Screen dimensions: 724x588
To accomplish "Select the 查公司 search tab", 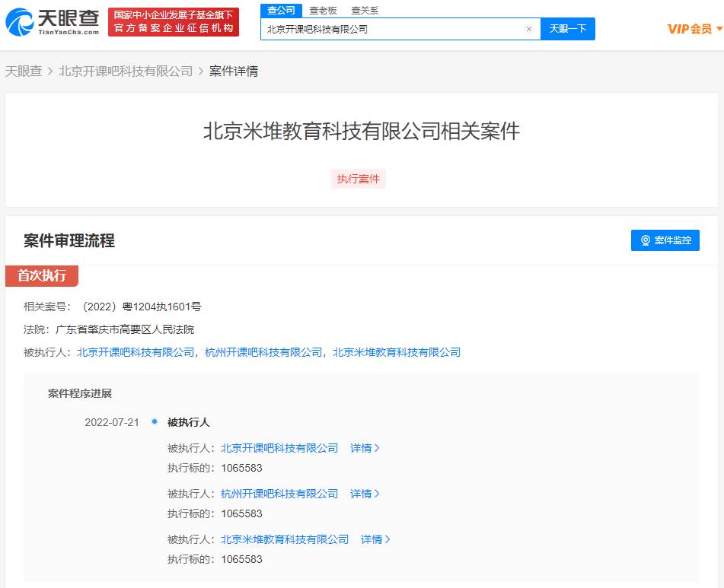I will pyautogui.click(x=281, y=10).
